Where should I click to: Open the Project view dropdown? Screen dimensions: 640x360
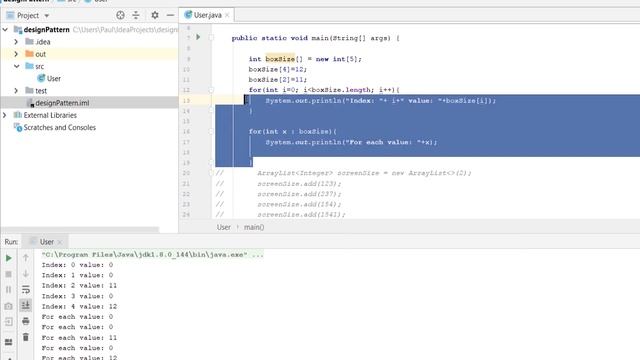tap(47, 16)
